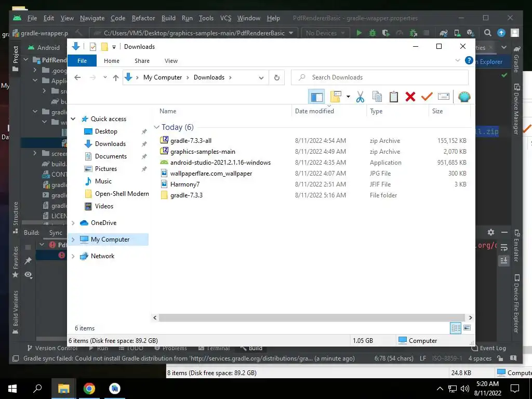Open the No Devices dropdown in Android Studio

coord(325,33)
